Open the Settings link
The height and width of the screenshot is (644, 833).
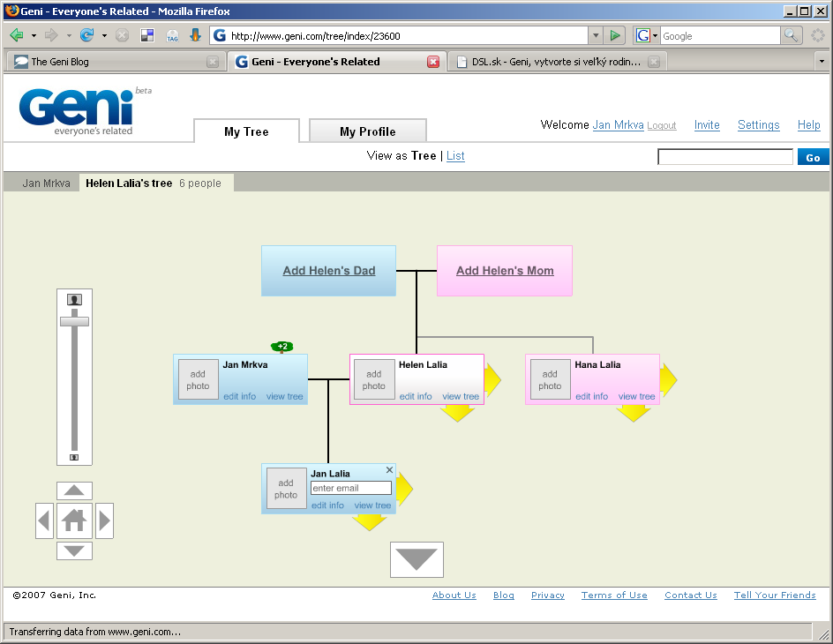point(758,124)
